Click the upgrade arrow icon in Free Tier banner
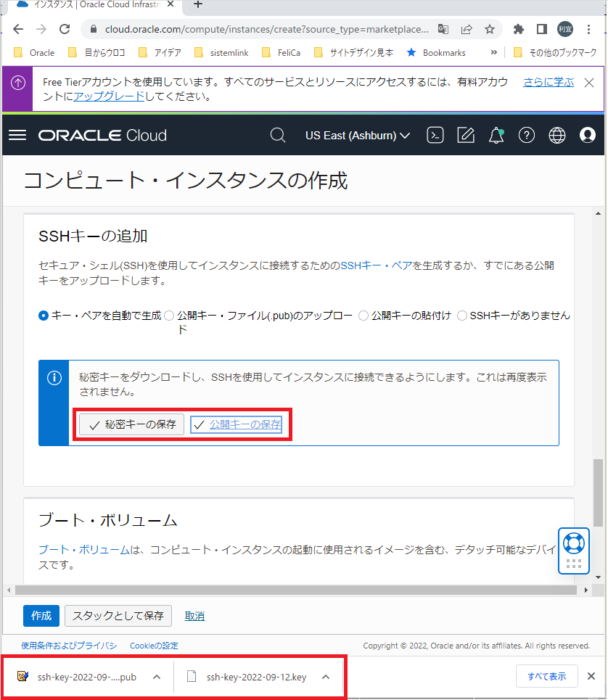608x700 pixels. point(18,83)
